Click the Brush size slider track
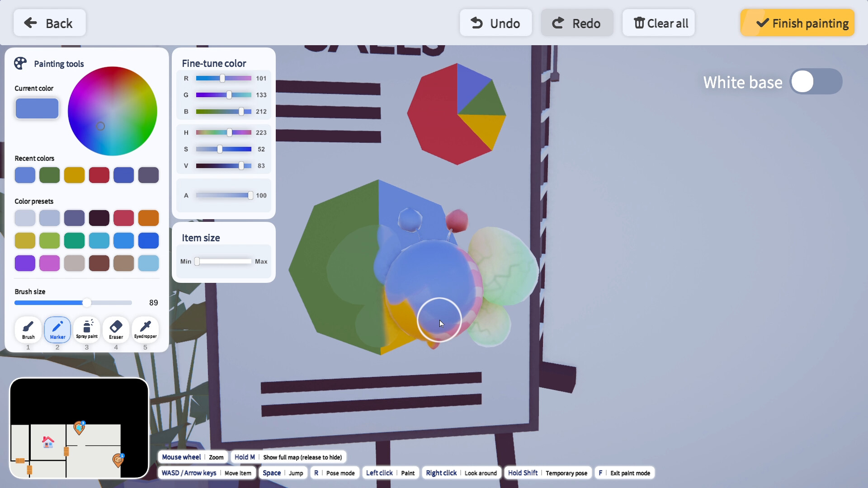 point(73,303)
